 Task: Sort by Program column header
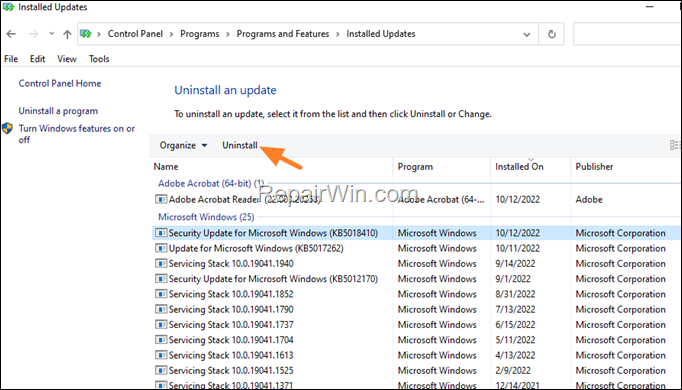click(x=415, y=167)
